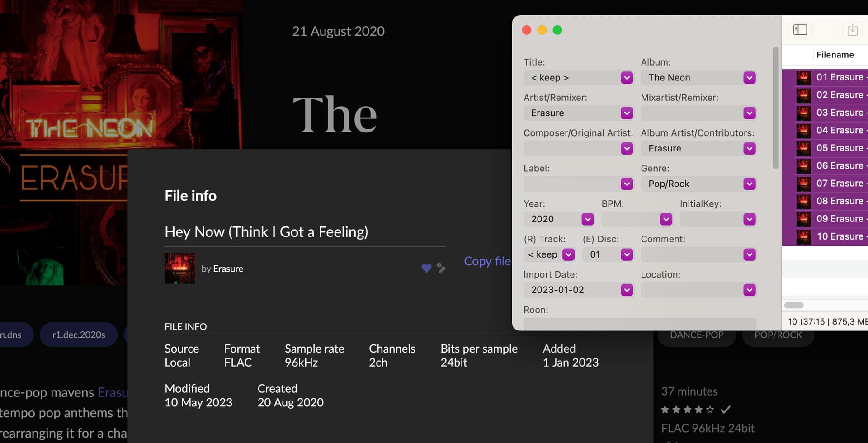
Task: Click cover icon of 05 Erasure file
Action: [803, 148]
